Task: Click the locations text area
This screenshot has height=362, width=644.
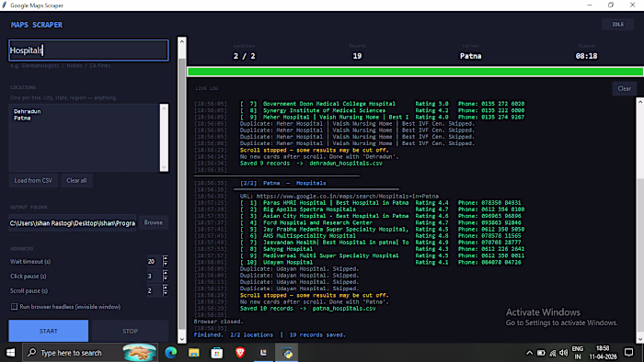Action: click(x=85, y=137)
